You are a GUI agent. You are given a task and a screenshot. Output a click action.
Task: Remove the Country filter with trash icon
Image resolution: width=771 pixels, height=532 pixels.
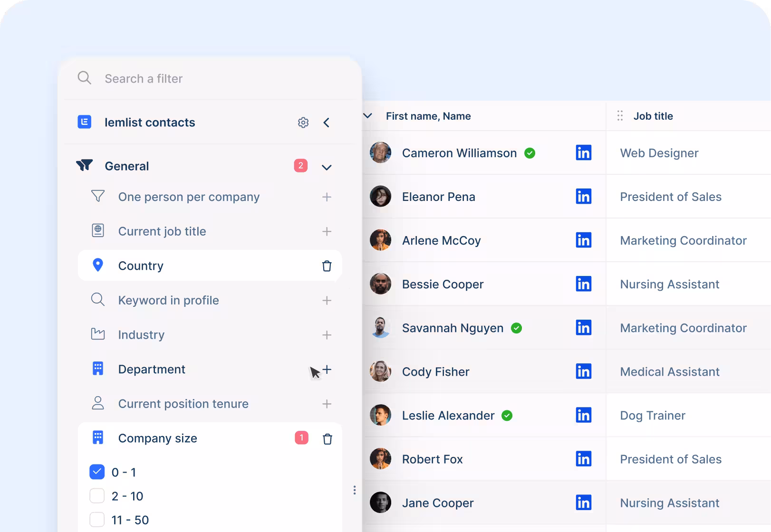[x=327, y=266]
